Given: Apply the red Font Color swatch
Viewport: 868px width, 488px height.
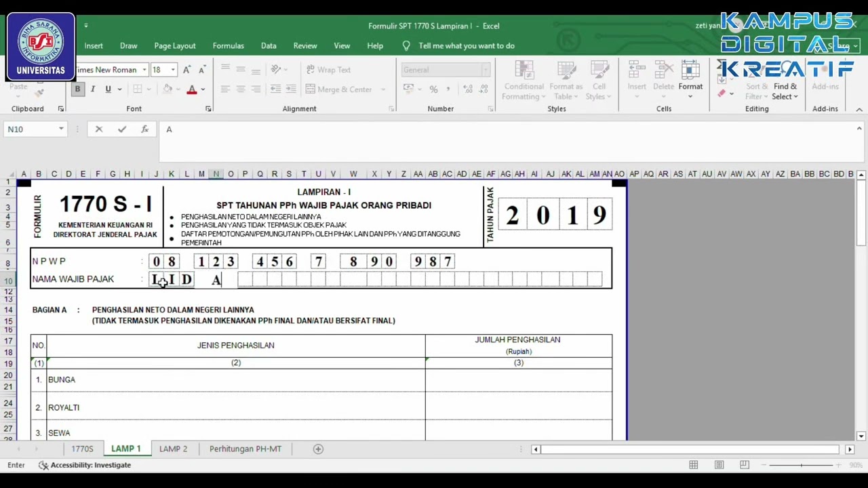Looking at the screenshot, I should pos(192,89).
